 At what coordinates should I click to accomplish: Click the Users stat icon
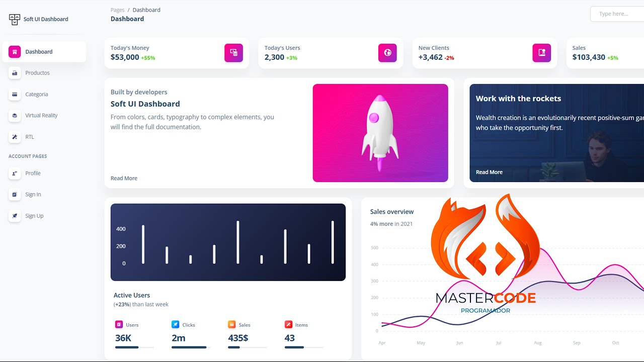119,325
